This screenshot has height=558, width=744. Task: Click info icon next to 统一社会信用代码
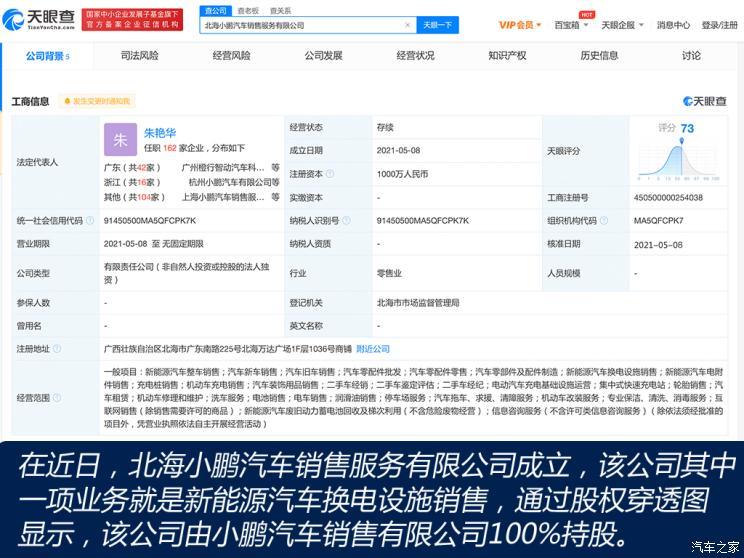tap(90, 221)
